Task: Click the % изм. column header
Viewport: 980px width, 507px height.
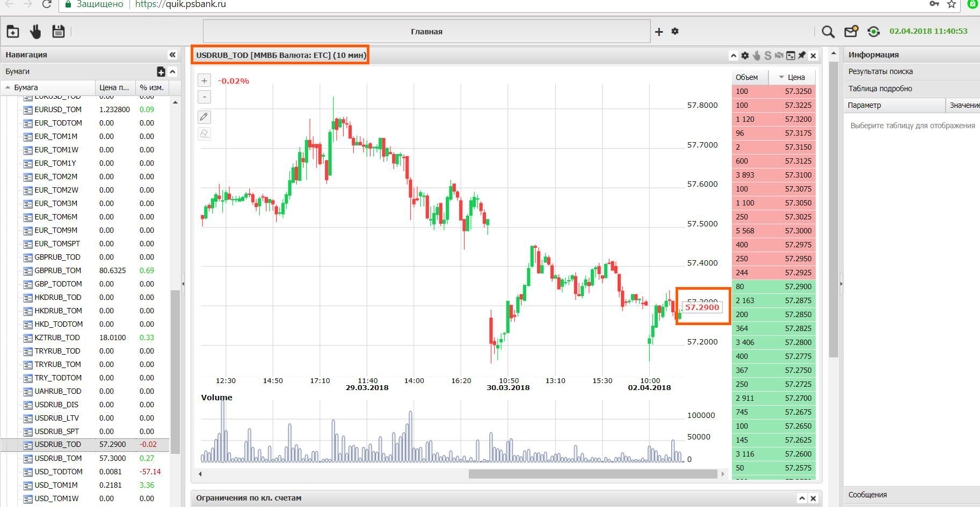Action: (152, 87)
